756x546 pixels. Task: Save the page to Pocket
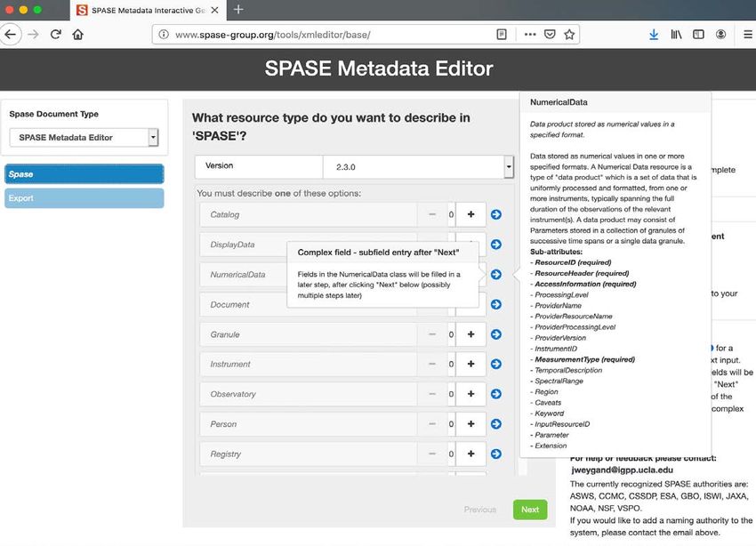tap(550, 34)
